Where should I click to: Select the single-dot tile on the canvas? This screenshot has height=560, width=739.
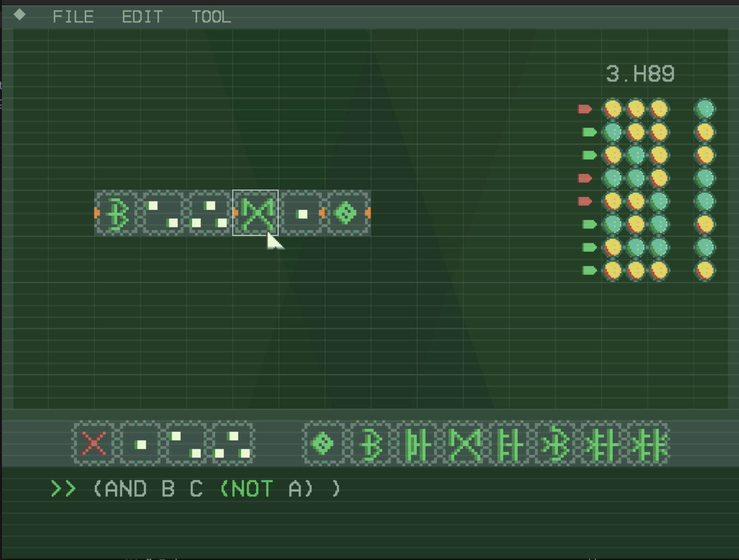302,213
